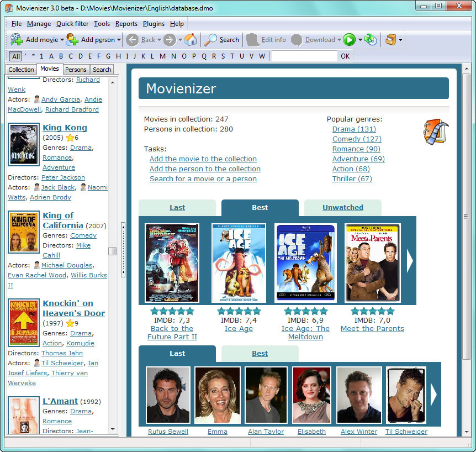Click the Add person toolbar icon

72,40
